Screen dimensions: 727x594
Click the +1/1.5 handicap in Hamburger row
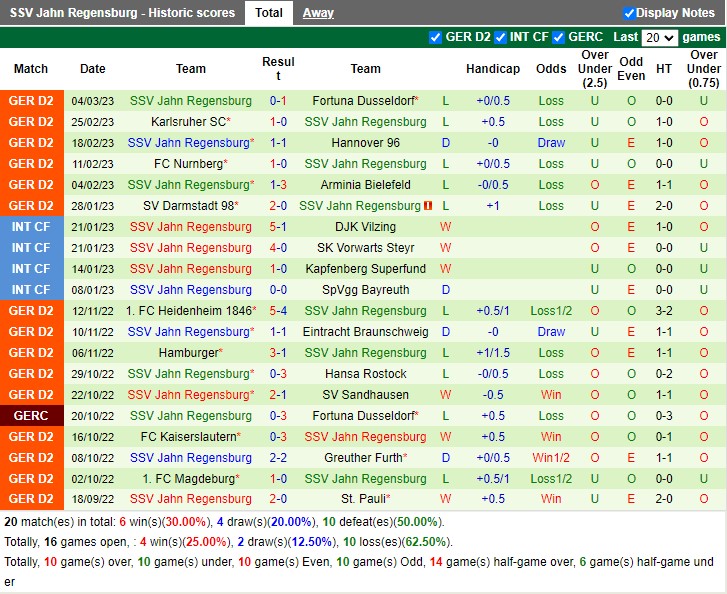493,353
